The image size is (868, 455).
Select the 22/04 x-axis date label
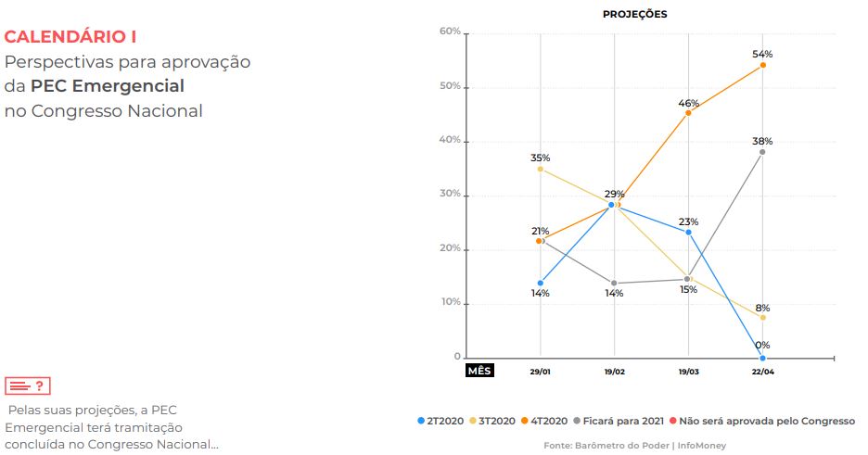(762, 372)
